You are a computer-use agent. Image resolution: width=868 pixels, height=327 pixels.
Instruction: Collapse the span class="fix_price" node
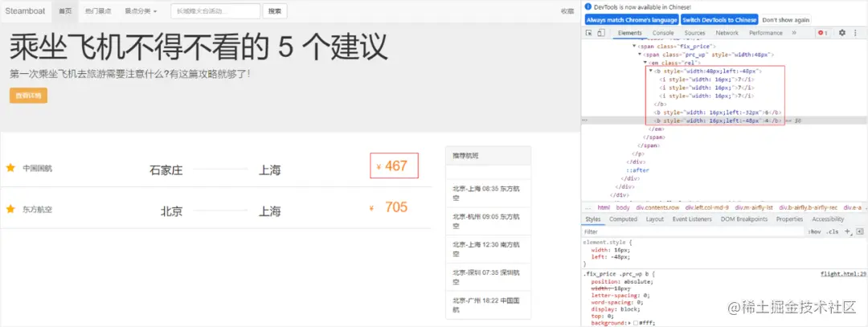634,47
